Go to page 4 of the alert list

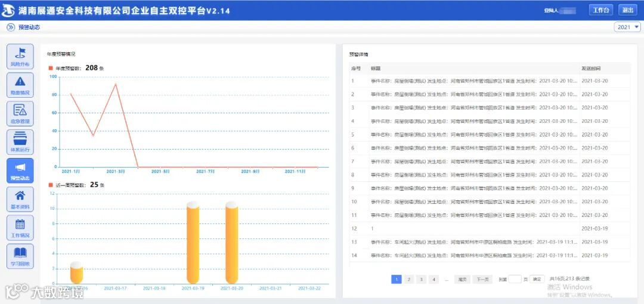pyautogui.click(x=434, y=280)
